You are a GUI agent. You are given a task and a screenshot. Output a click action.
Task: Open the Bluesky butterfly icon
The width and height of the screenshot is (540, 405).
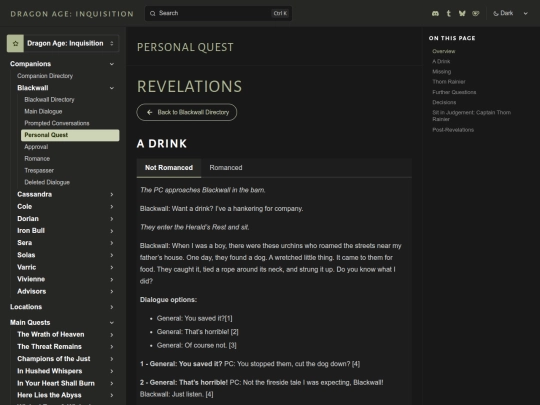[462, 13]
